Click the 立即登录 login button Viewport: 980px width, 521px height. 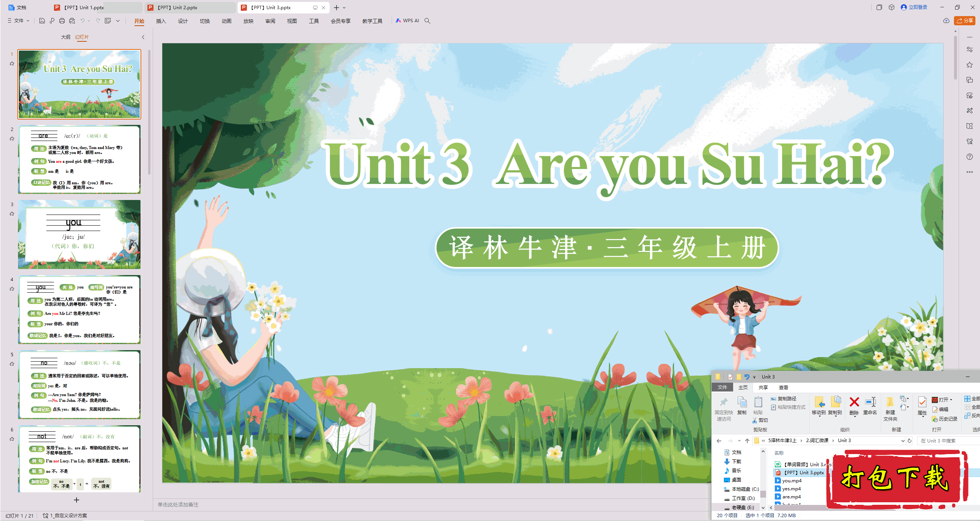tap(914, 7)
